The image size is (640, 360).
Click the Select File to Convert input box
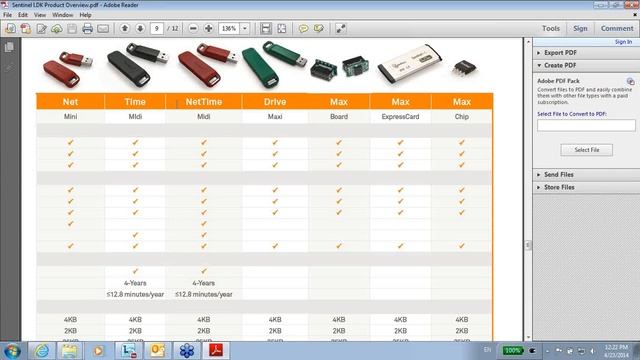[x=586, y=125]
